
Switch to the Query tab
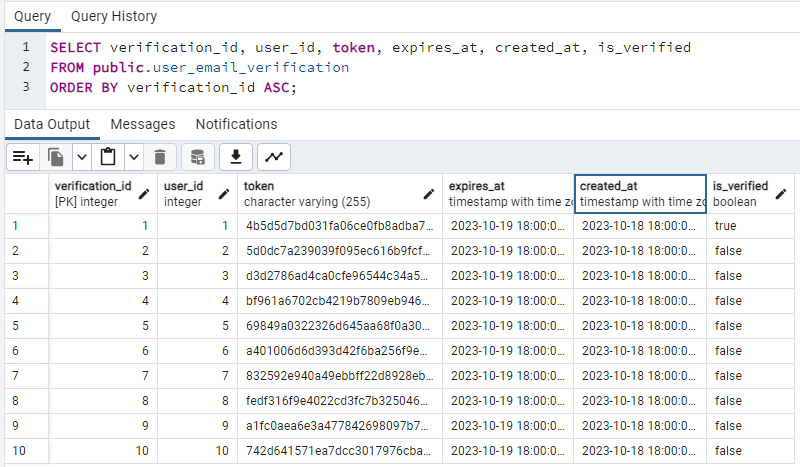[33, 16]
